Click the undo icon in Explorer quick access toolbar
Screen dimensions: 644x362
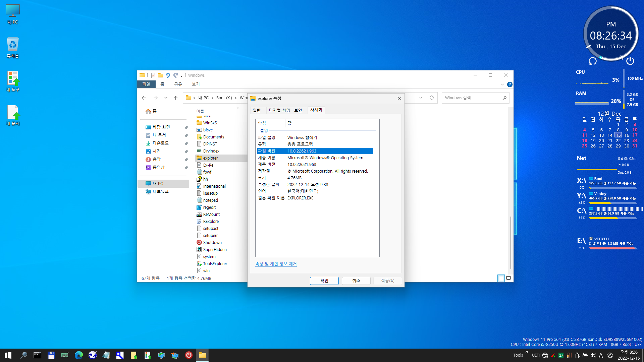pos(168,75)
